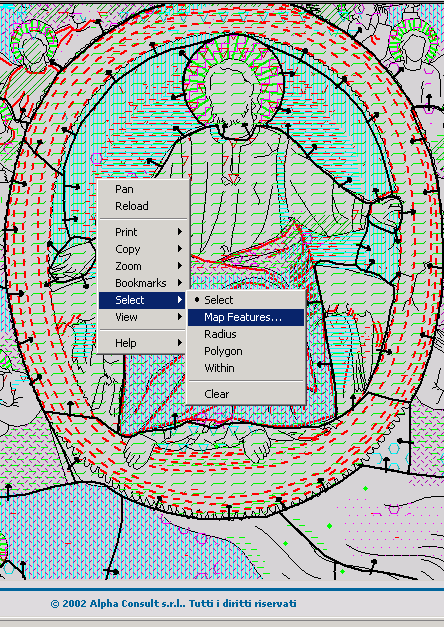Expand the arrow beside Zoom
This screenshot has height=627, width=444.
180,266
